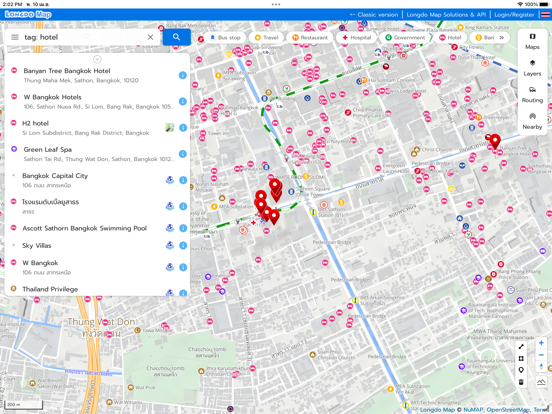Open the language flag menu in header

point(545,15)
